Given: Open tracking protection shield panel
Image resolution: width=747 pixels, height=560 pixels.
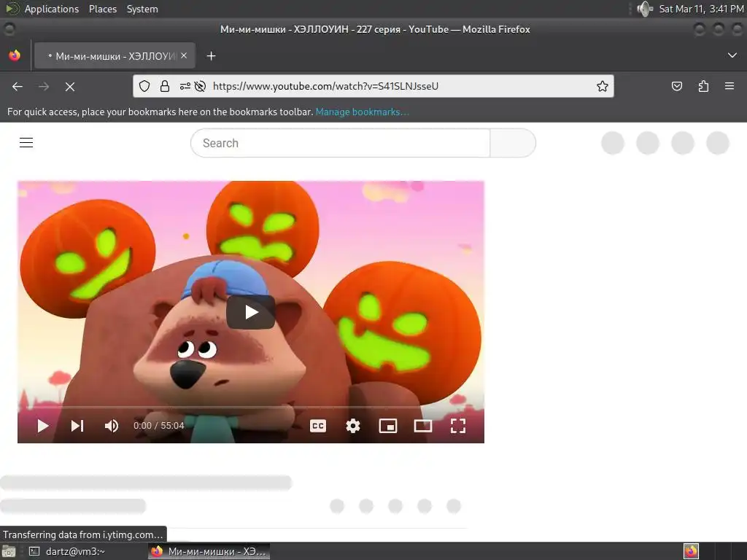Looking at the screenshot, I should [x=144, y=86].
